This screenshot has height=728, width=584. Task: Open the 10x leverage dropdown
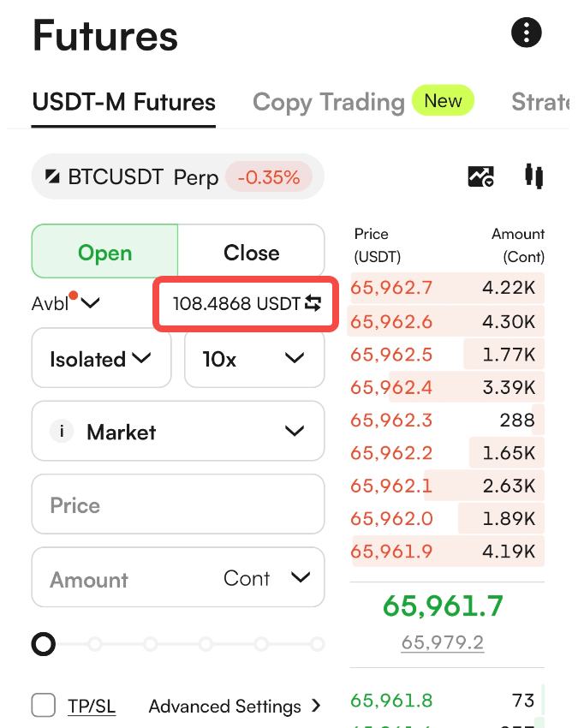pyautogui.click(x=254, y=358)
